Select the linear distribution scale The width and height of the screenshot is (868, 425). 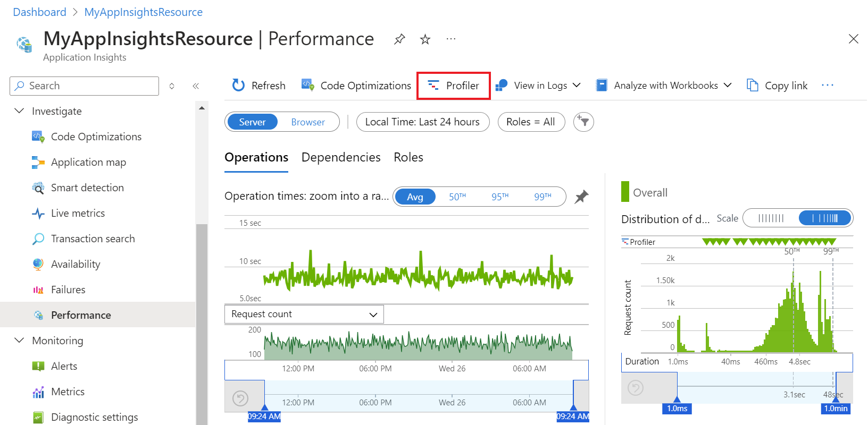click(771, 218)
